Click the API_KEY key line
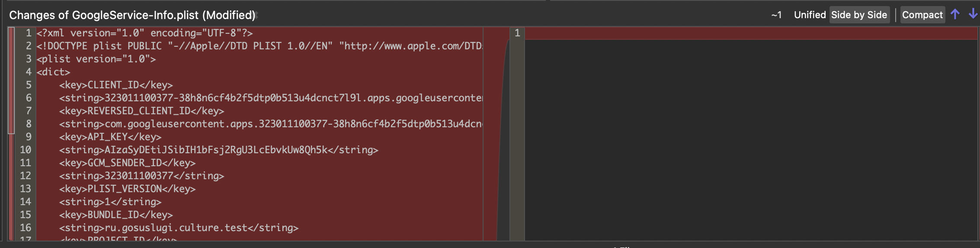The height and width of the screenshot is (248, 980). 110,137
